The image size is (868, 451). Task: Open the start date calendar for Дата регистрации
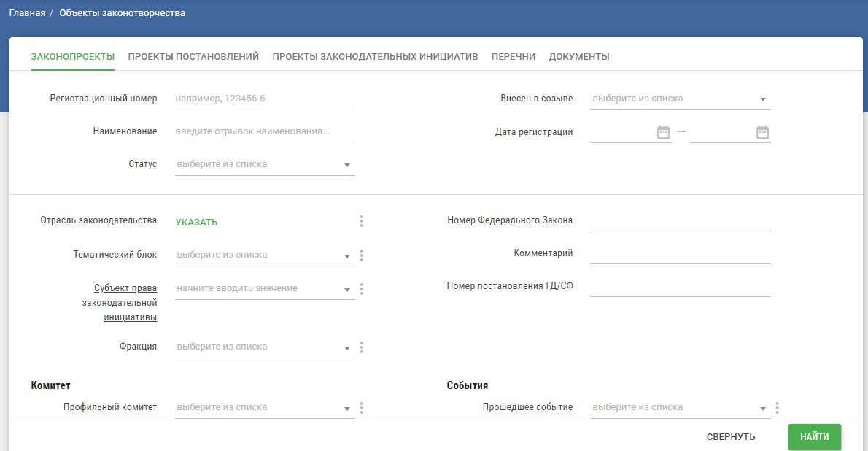(x=663, y=132)
